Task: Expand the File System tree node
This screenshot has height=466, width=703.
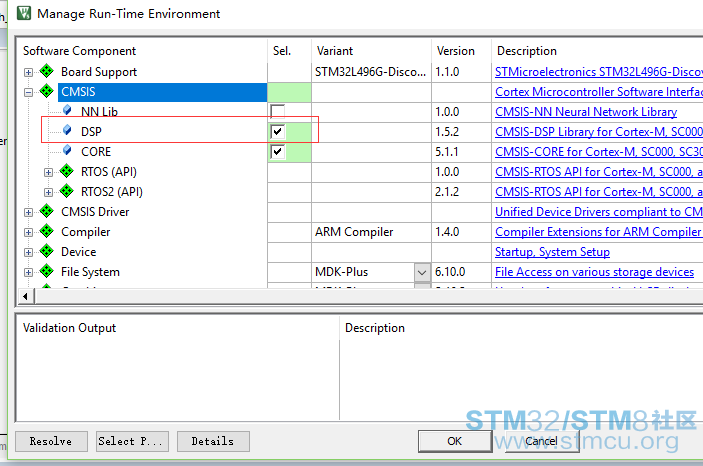Action: point(28,272)
